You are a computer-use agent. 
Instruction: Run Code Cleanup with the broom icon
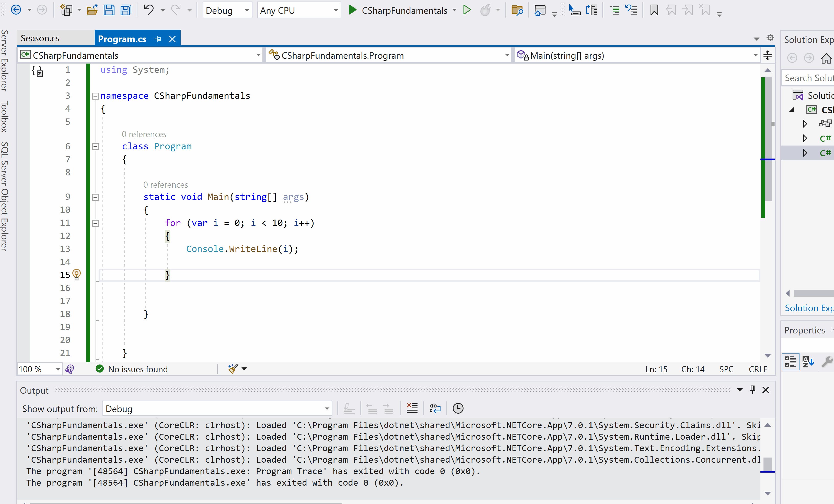point(233,369)
